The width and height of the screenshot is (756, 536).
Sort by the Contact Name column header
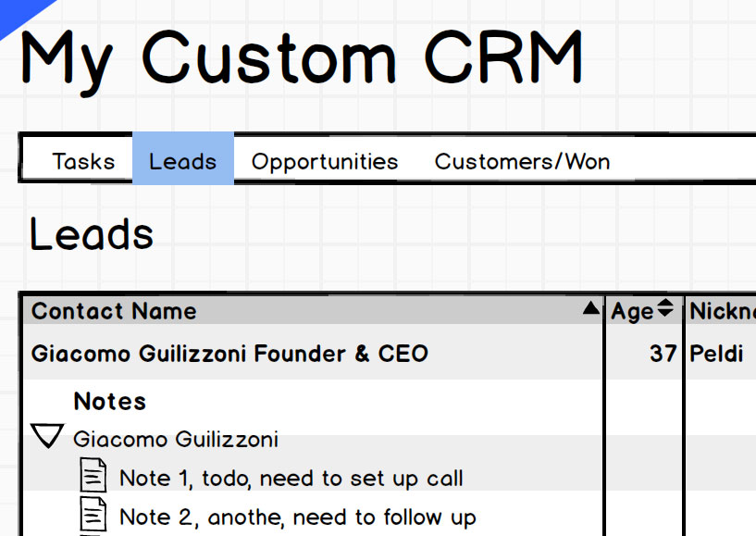coord(114,311)
